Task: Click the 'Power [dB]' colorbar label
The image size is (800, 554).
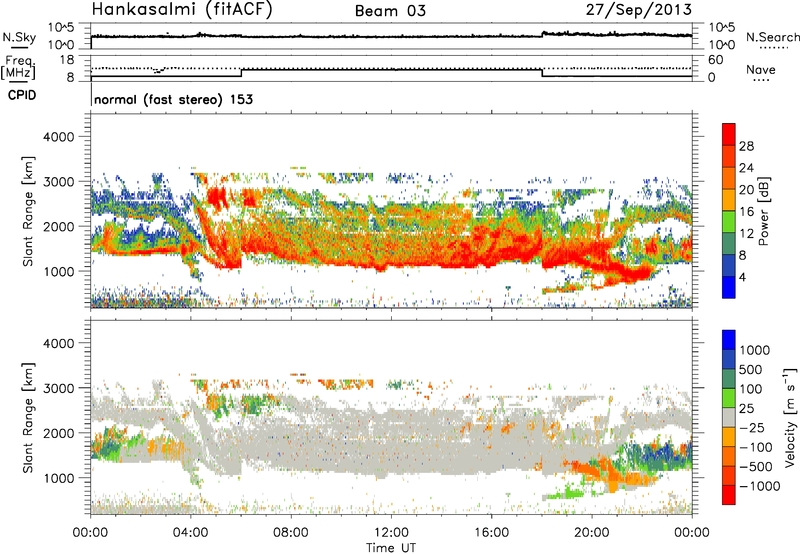Action: pos(763,212)
